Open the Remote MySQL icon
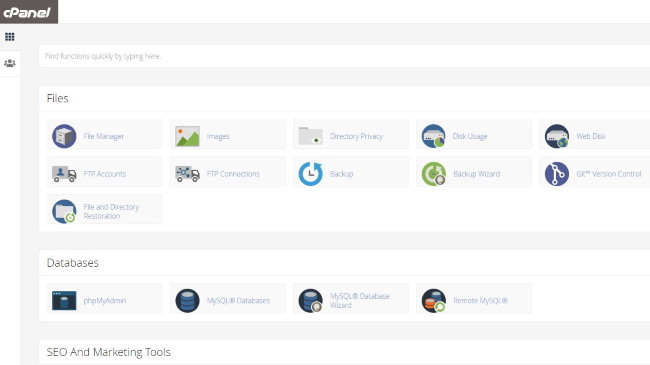The height and width of the screenshot is (365, 650). pos(433,301)
